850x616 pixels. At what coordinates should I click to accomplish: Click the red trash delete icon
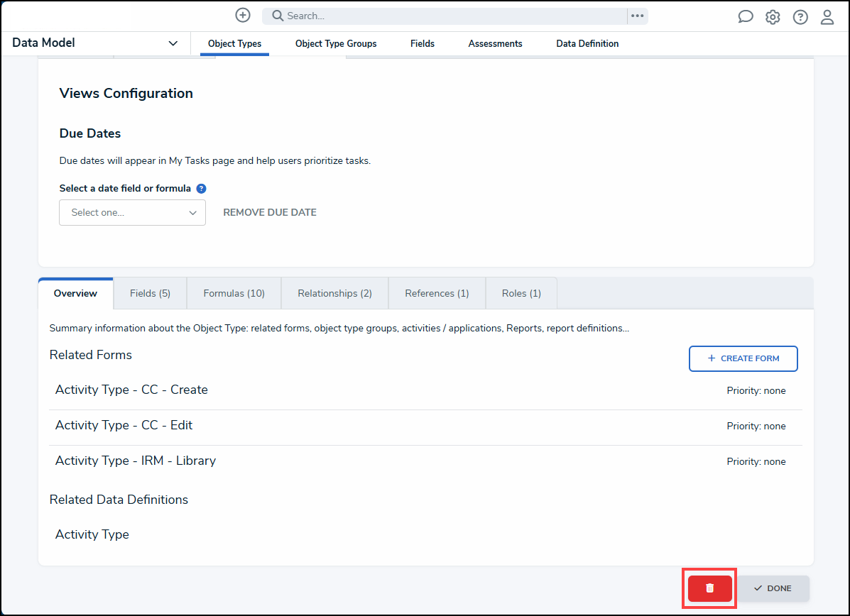709,588
